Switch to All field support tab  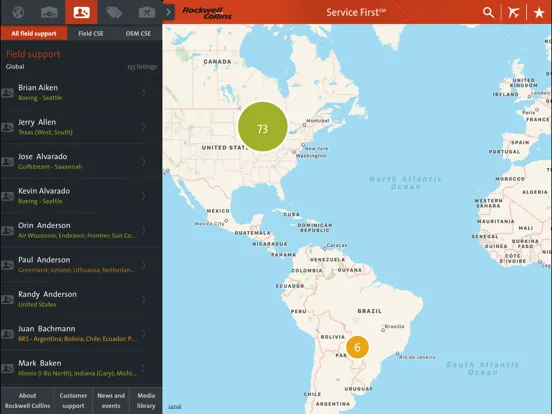click(34, 33)
